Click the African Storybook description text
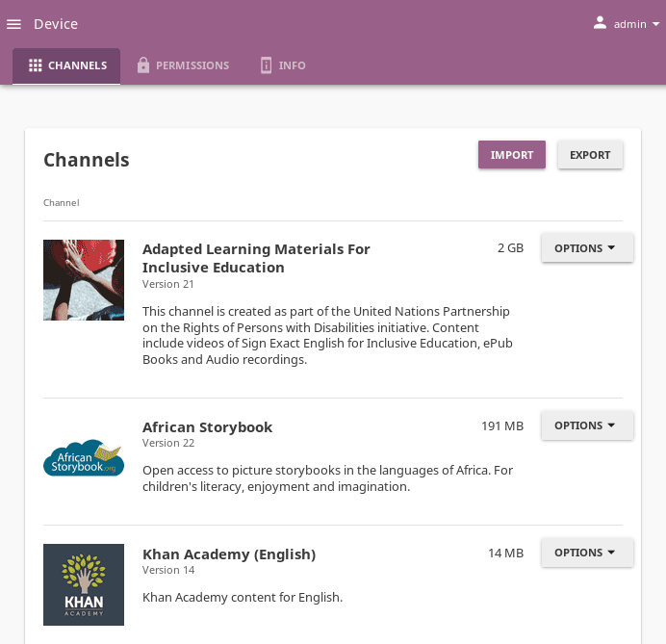Viewport: 666px width, 644px height. pos(327,478)
